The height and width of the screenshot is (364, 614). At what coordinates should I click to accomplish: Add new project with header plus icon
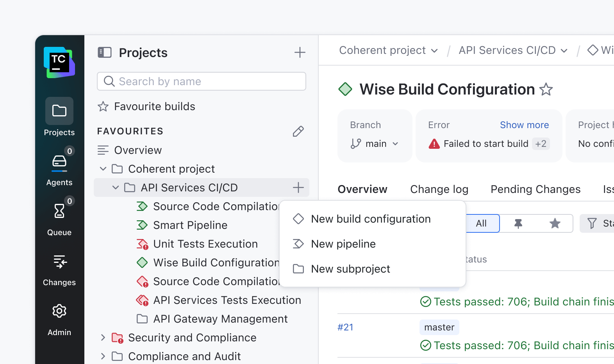[x=300, y=52]
